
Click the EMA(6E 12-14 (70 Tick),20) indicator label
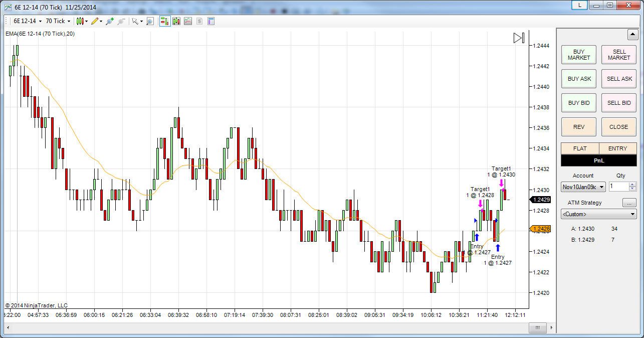tap(40, 34)
